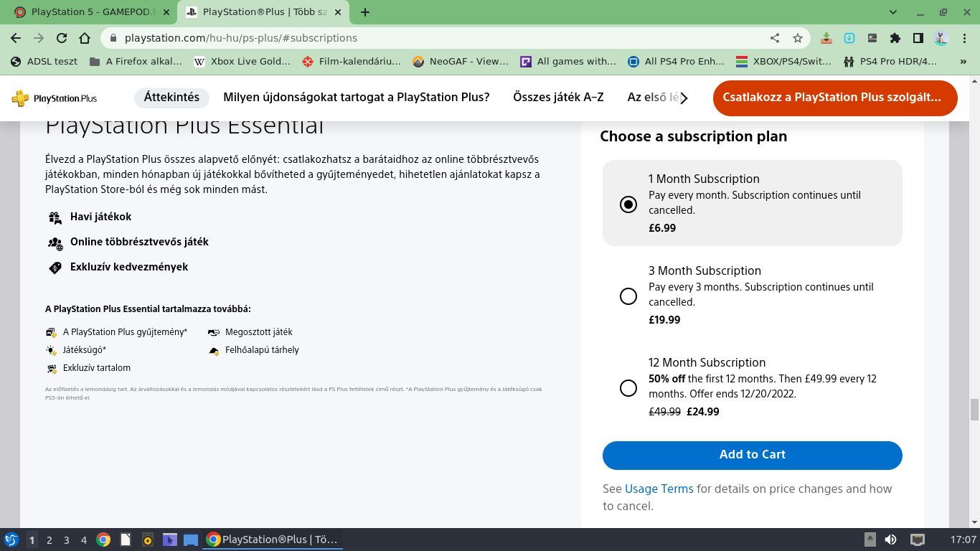Click the page vertical scrollbar thumb

click(x=974, y=410)
